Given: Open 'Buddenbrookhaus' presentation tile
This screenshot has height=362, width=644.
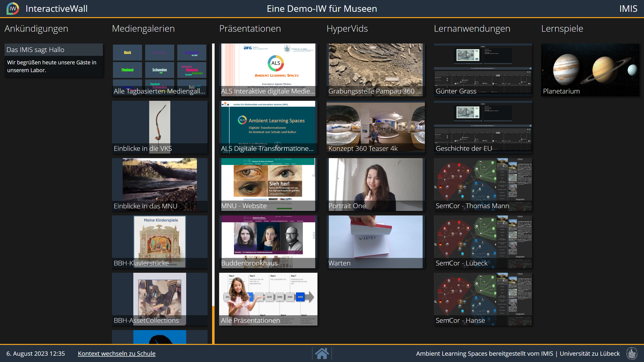Looking at the screenshot, I should click(268, 242).
